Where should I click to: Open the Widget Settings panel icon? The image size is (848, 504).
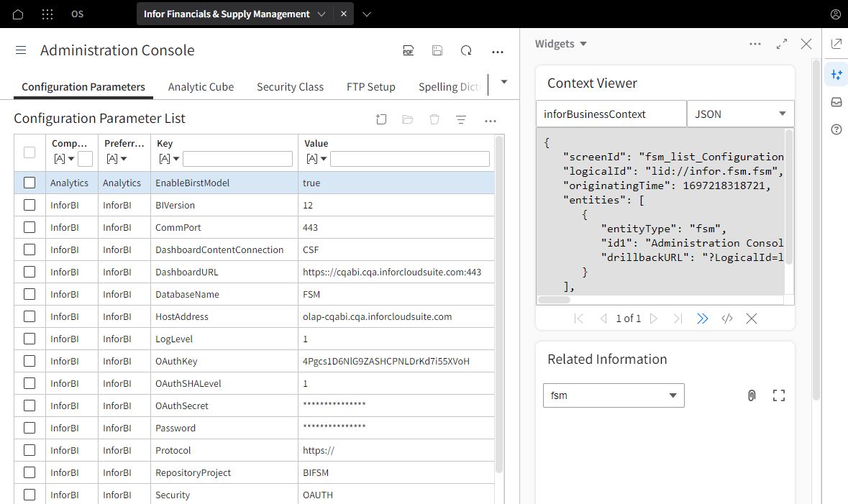point(836,74)
